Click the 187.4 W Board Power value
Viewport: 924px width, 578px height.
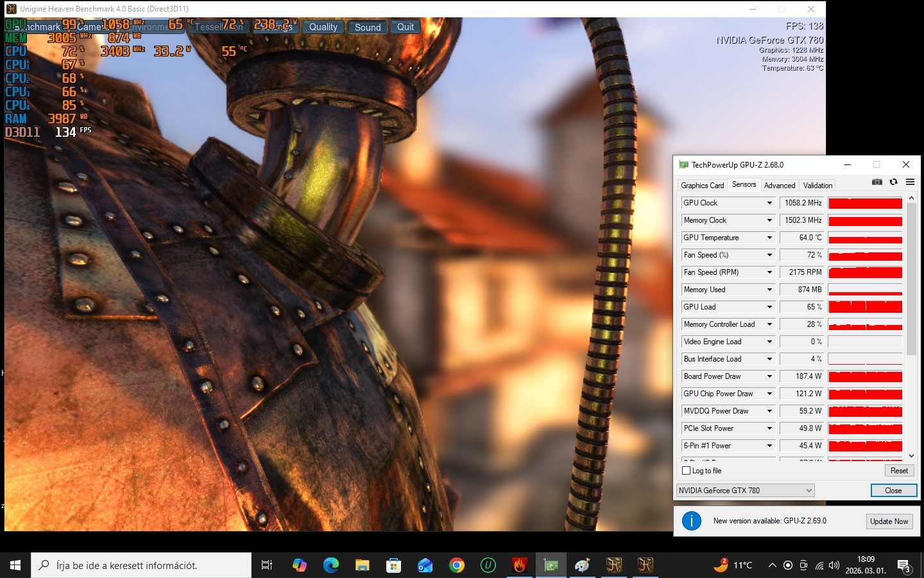802,376
